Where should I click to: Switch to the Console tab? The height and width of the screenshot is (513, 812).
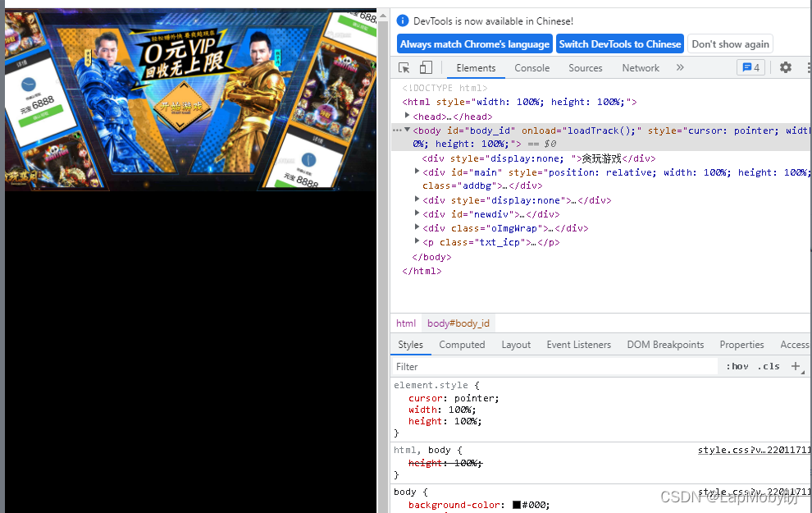point(531,68)
